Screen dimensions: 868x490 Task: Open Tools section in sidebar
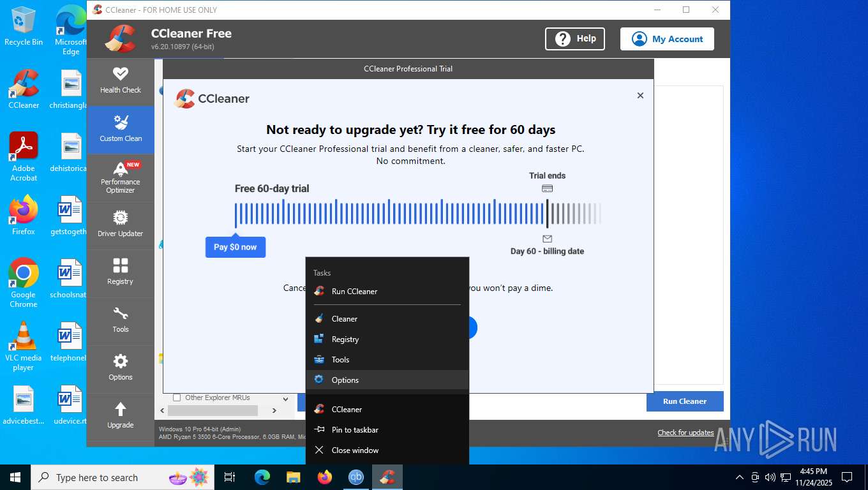pyautogui.click(x=120, y=321)
